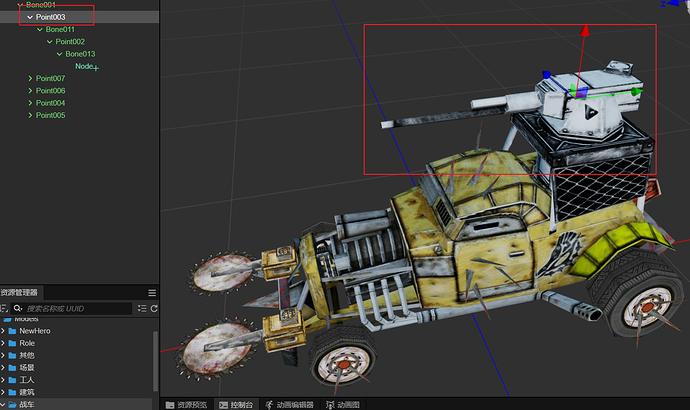690x410 pixels.
Task: Click the 工人 folder icon
Action: click(x=12, y=380)
